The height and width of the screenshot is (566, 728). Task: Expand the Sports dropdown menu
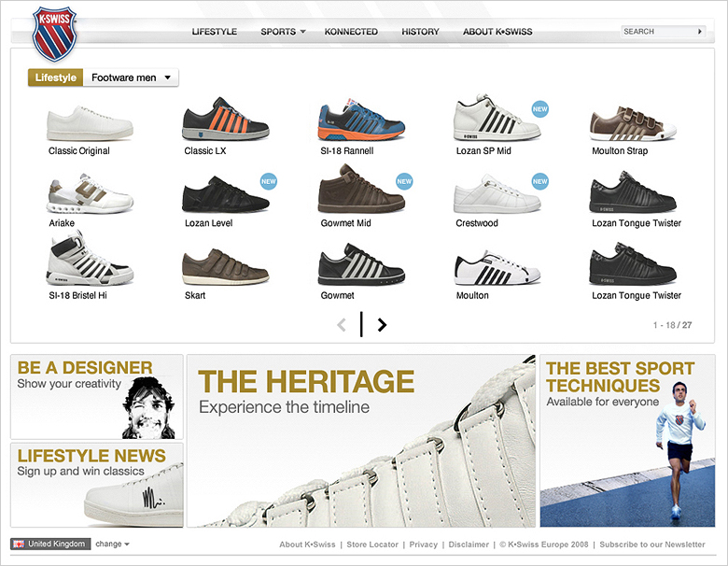(283, 32)
